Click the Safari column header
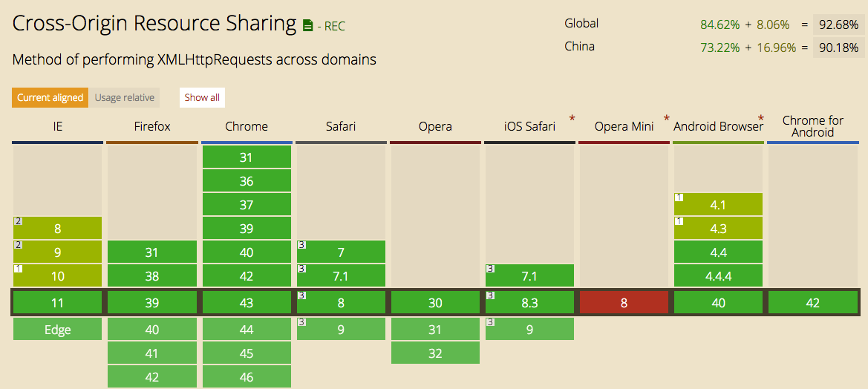 (x=341, y=126)
